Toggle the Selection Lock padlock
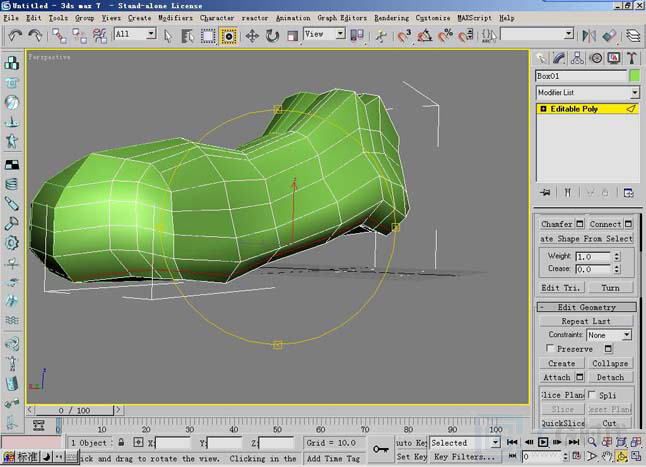646x467 pixels. coord(121,443)
